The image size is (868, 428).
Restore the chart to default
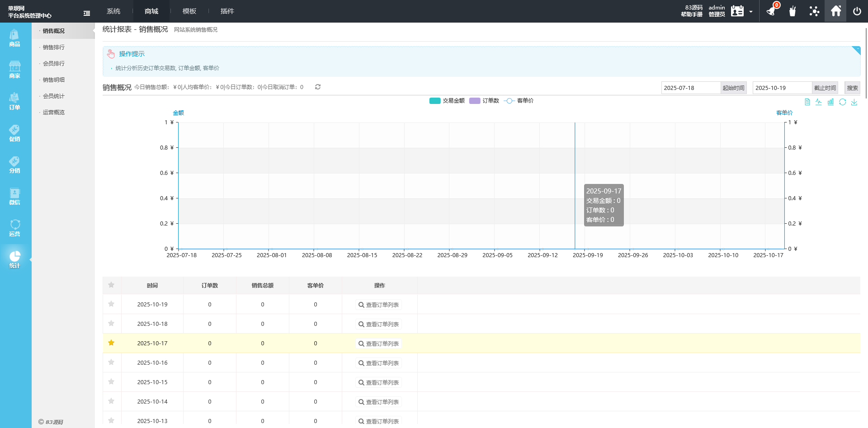pos(843,102)
